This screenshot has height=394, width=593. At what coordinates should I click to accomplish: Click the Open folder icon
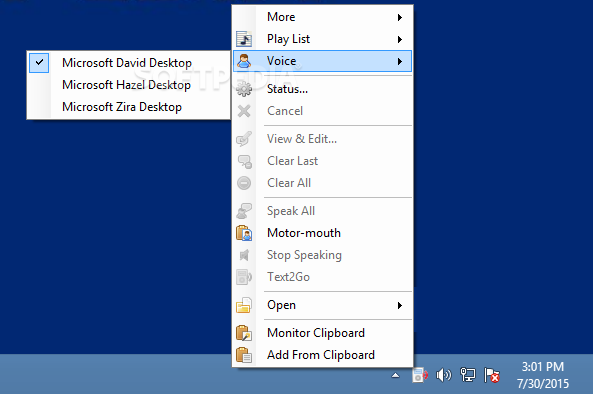point(244,306)
